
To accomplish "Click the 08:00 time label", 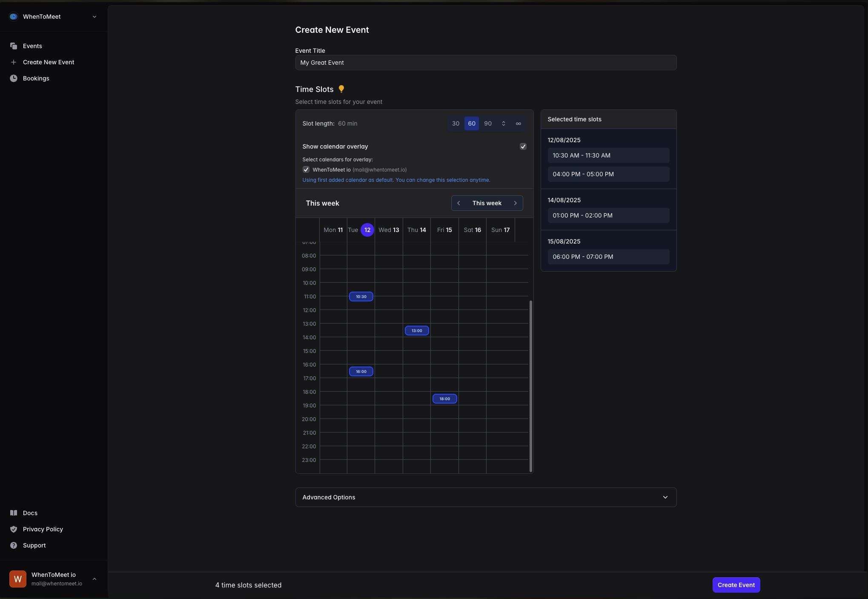I will pos(309,256).
